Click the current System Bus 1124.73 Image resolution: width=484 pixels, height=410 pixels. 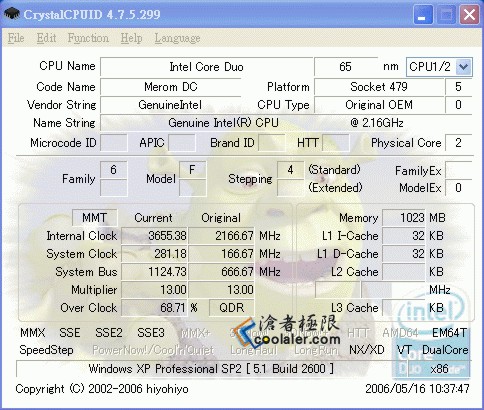click(x=155, y=272)
